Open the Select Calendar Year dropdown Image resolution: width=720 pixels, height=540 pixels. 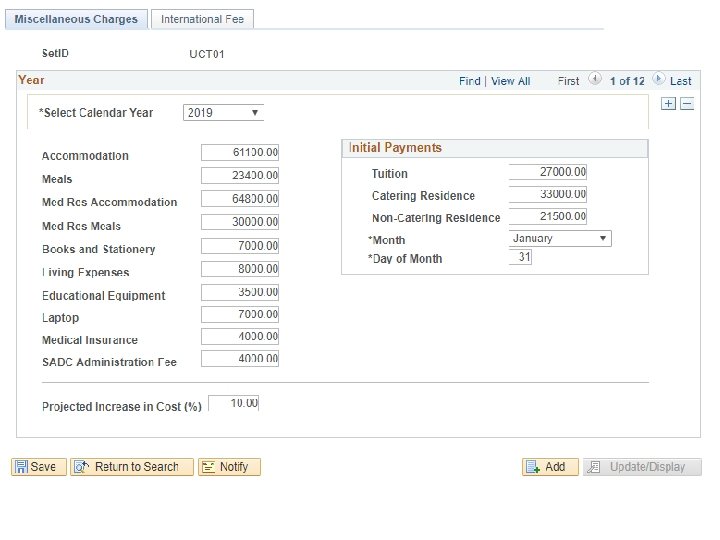(x=223, y=113)
